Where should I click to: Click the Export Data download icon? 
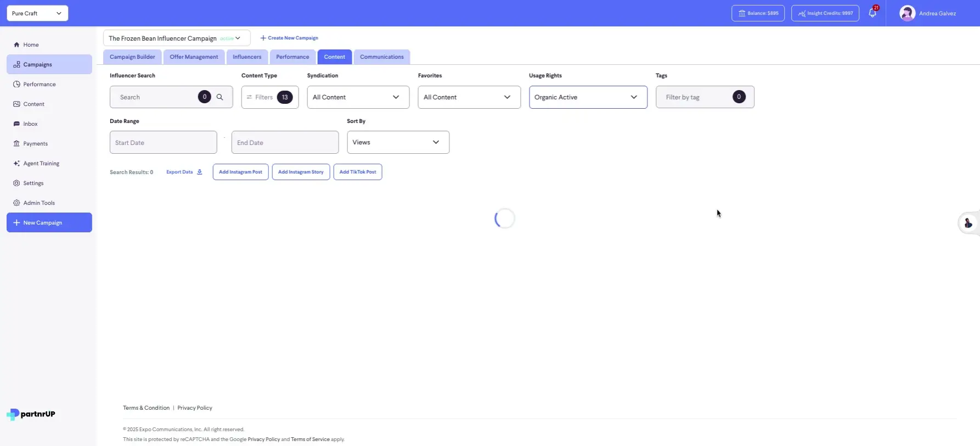pyautogui.click(x=200, y=172)
